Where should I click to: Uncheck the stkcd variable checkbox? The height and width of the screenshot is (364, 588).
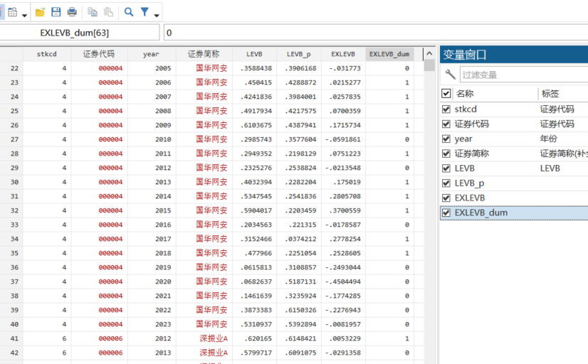(446, 109)
